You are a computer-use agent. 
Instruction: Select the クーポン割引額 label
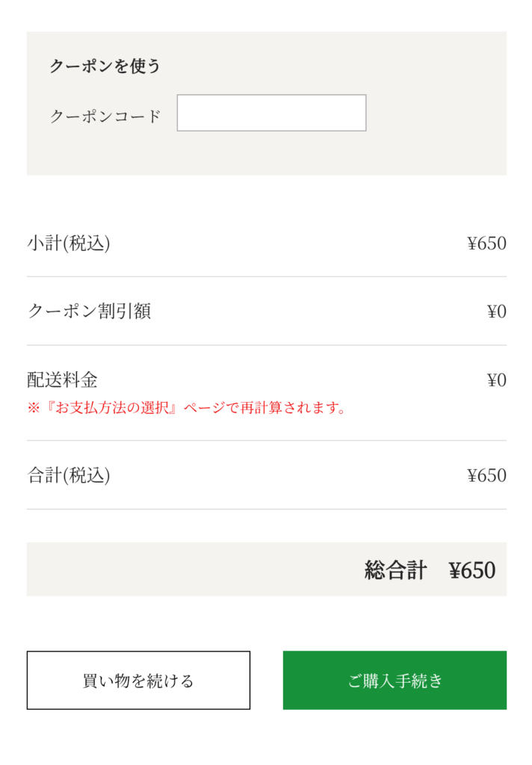click(89, 312)
